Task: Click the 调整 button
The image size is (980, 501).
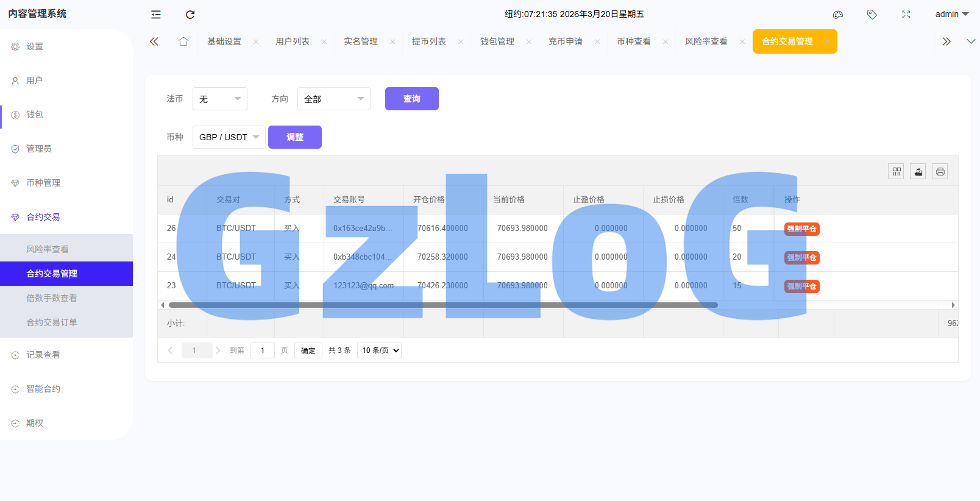Action: point(295,137)
